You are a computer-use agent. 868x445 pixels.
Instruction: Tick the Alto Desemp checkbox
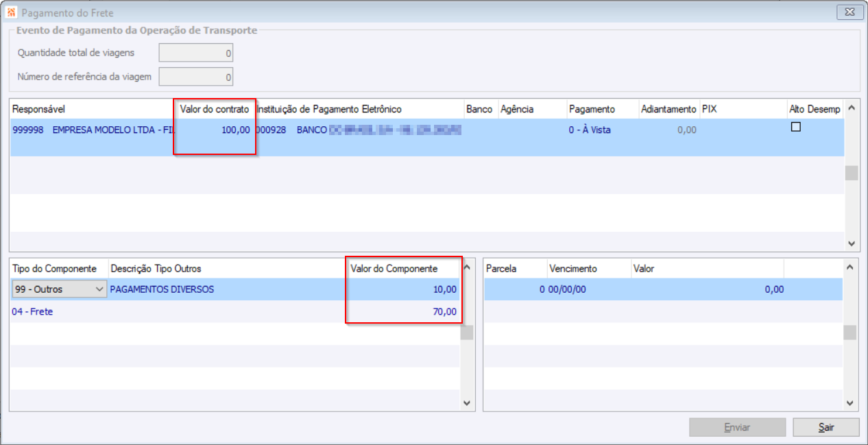796,127
